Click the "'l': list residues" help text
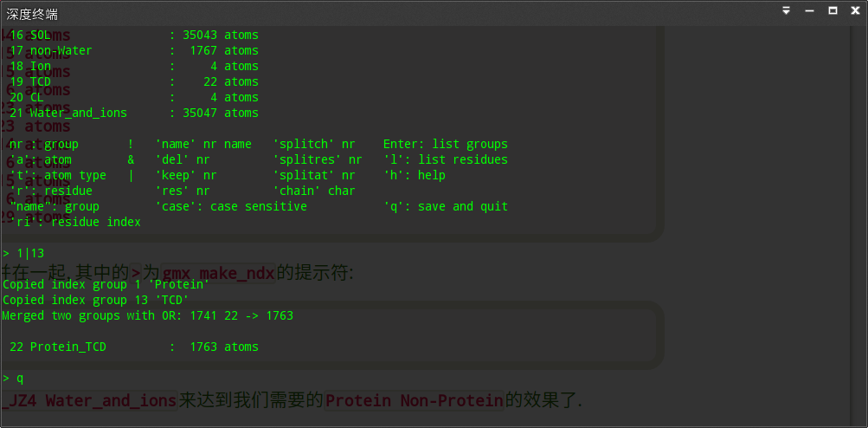This screenshot has width=868, height=428. coord(446,159)
